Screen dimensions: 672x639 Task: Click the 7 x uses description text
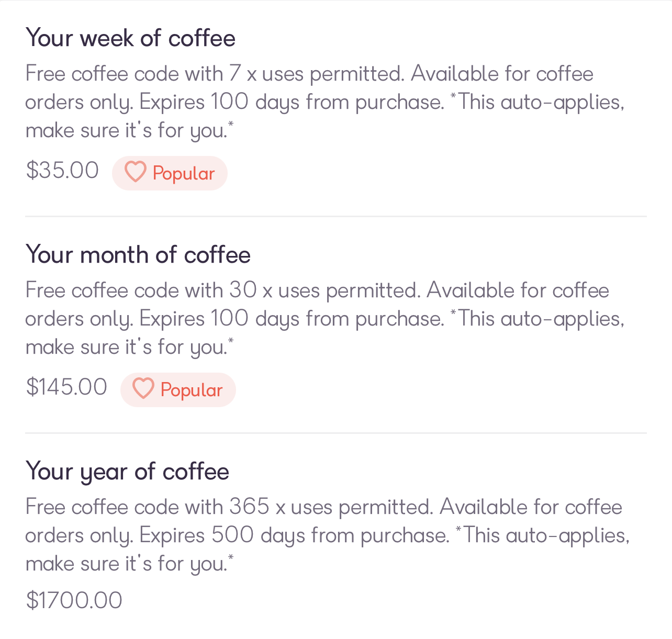tap(325, 102)
